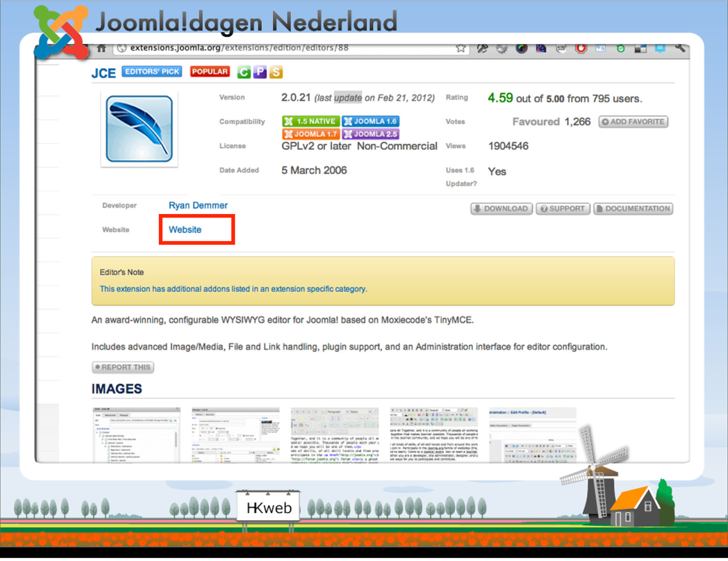Open the extension specific category link
The width and height of the screenshot is (728, 561).
[x=233, y=289]
